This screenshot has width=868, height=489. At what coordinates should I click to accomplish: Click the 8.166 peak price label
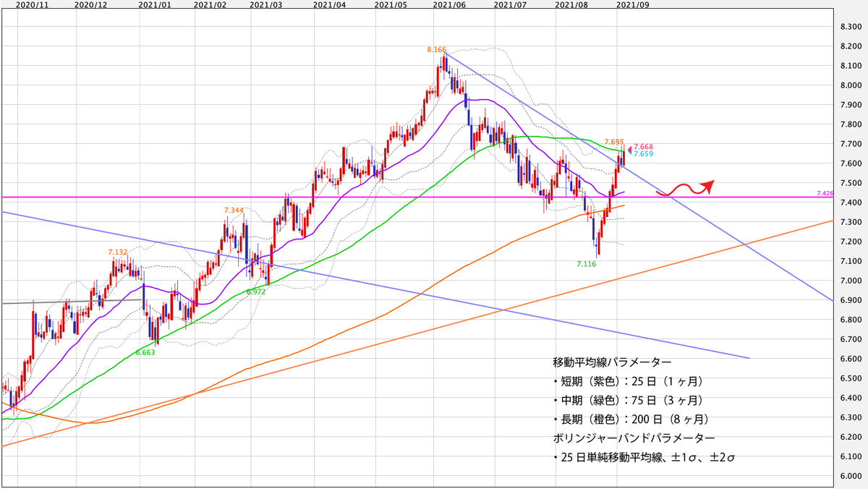click(436, 50)
